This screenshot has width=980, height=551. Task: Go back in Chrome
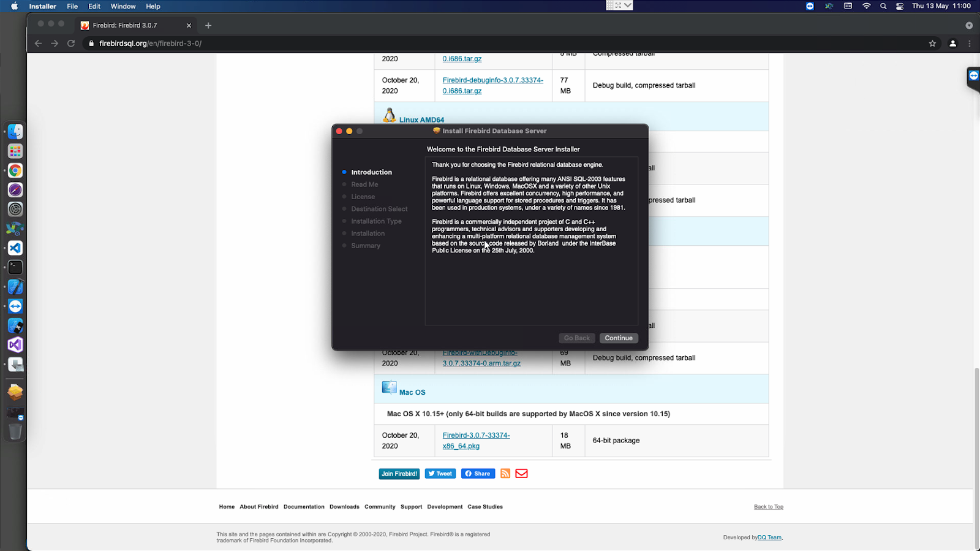point(39,44)
